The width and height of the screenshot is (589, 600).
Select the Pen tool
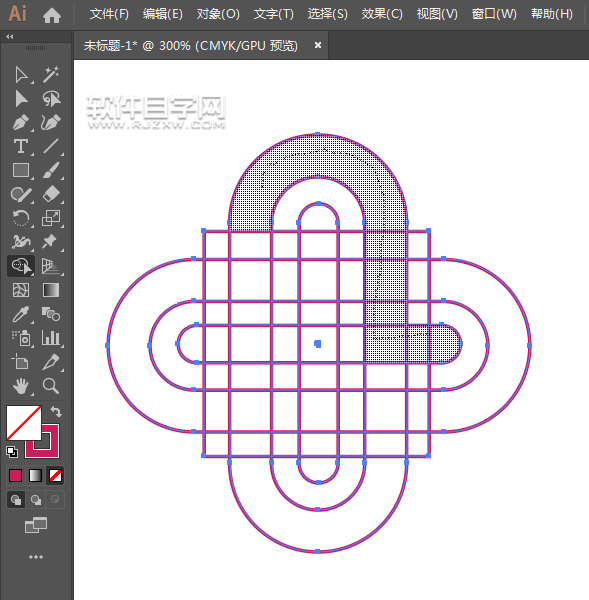(21, 123)
